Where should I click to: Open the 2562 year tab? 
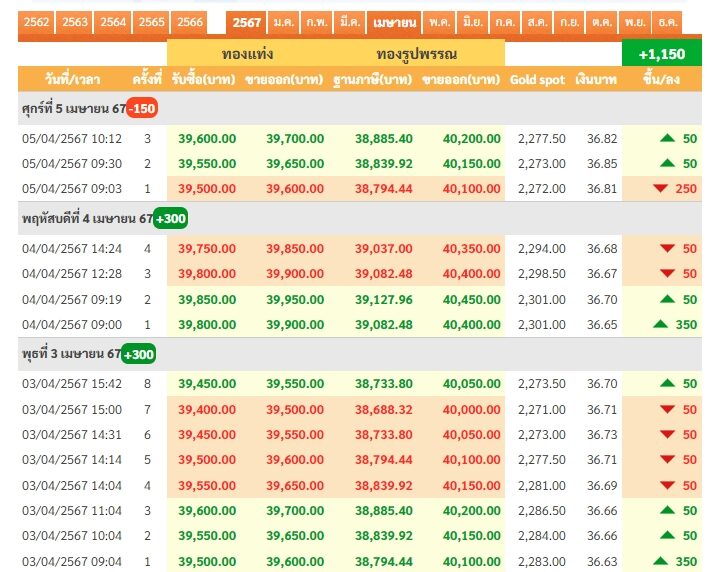[x=36, y=22]
